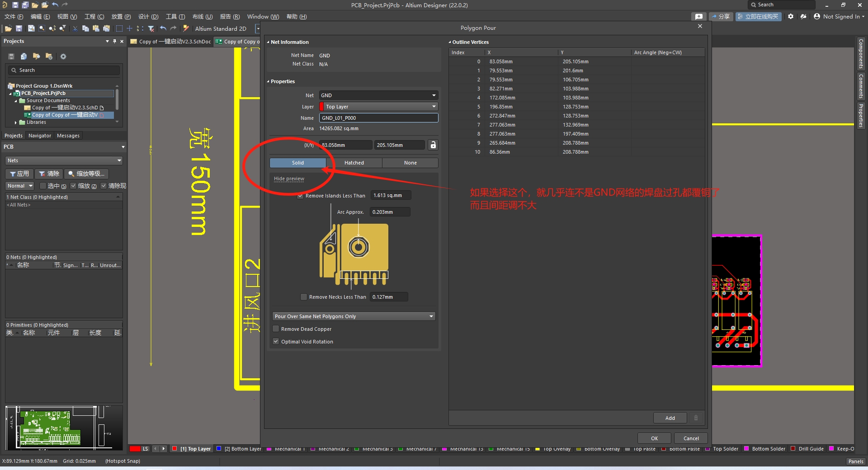Click OK in Polygon Pour dialog

[654, 438]
